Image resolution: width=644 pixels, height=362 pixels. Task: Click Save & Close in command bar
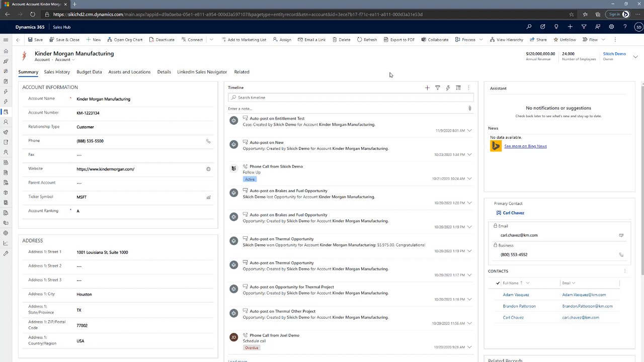64,40
